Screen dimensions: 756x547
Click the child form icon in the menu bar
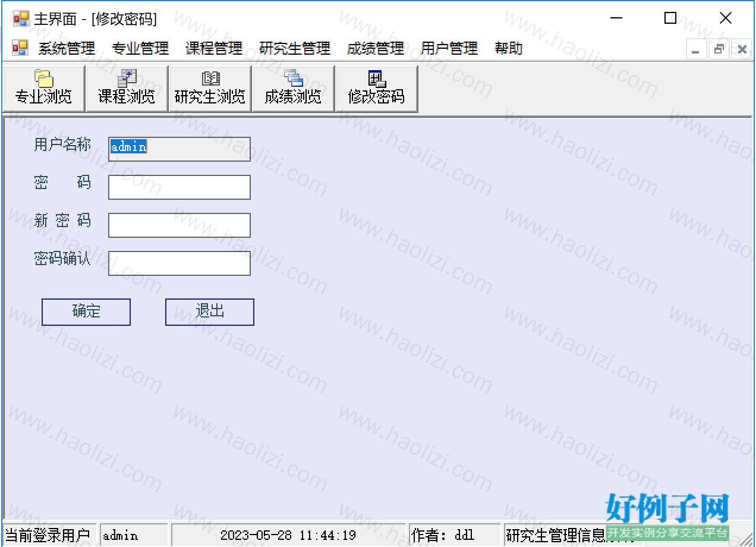click(20, 48)
